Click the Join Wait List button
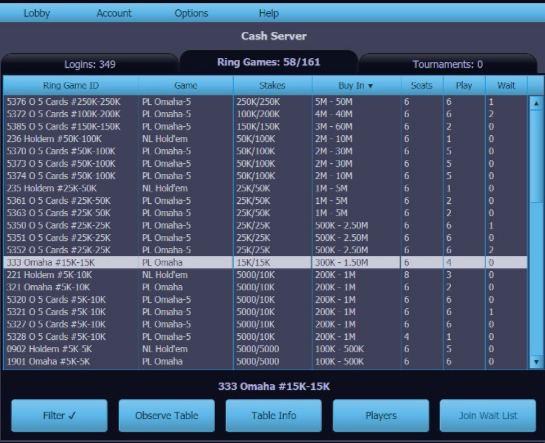Screen dimensions: 545x443 [x=488, y=416]
